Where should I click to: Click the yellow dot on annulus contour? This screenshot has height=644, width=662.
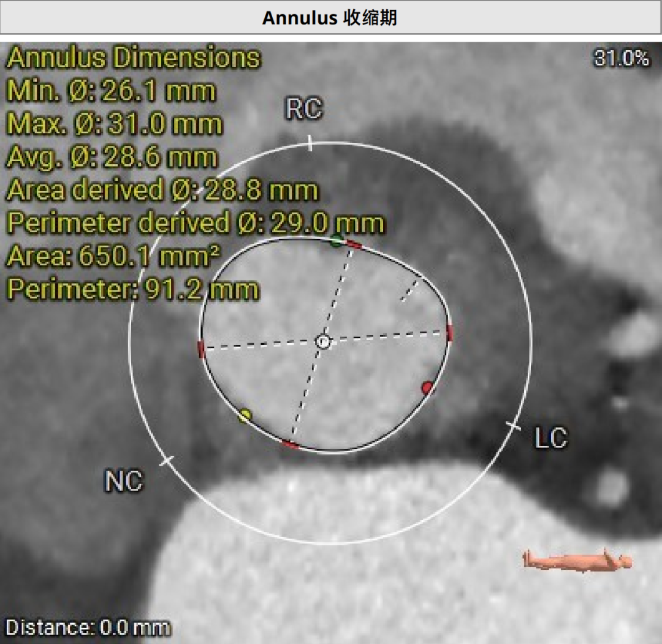point(245,416)
